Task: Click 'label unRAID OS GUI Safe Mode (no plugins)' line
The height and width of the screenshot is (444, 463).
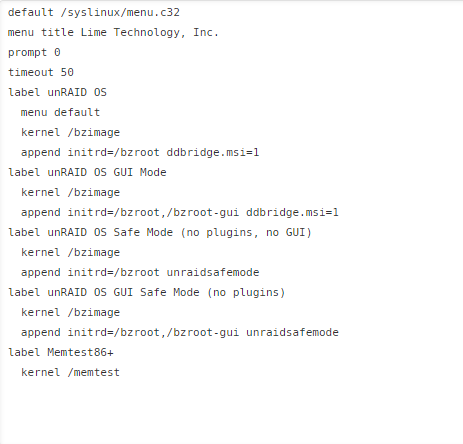Action: click(x=147, y=293)
